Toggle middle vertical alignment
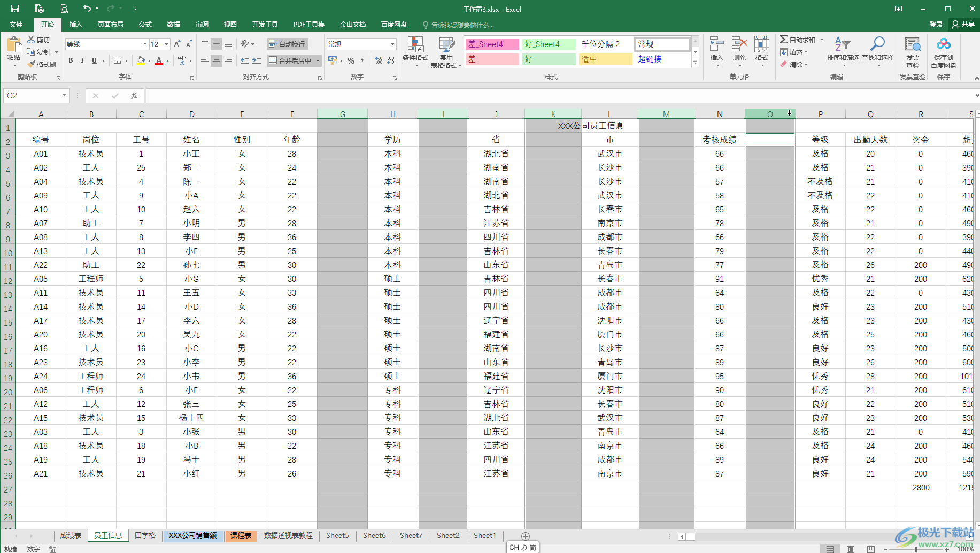 tap(217, 44)
